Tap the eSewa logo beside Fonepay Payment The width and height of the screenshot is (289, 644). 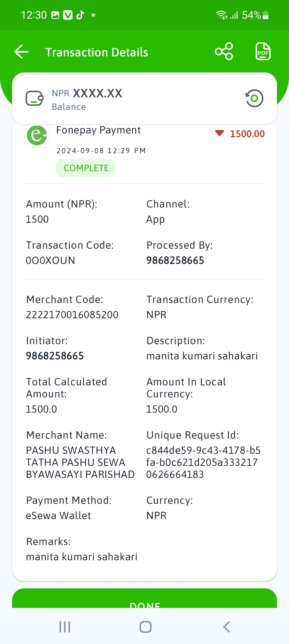tap(37, 135)
